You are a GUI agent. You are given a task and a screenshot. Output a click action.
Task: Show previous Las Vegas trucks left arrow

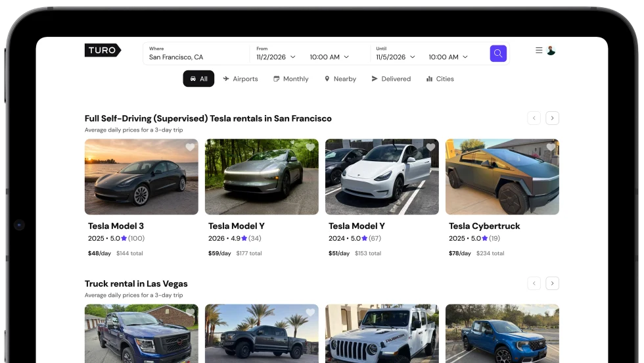[x=534, y=283]
